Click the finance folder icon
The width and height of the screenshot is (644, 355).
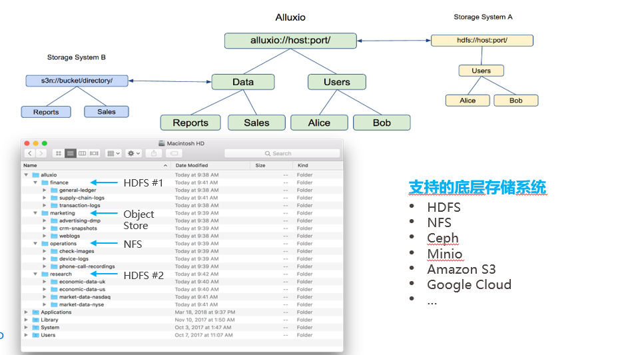(45, 182)
